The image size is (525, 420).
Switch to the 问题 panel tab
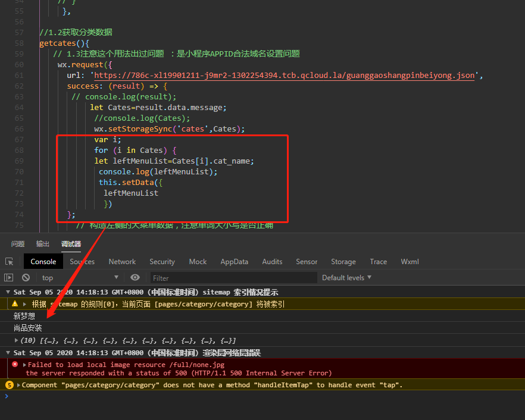tap(18, 244)
